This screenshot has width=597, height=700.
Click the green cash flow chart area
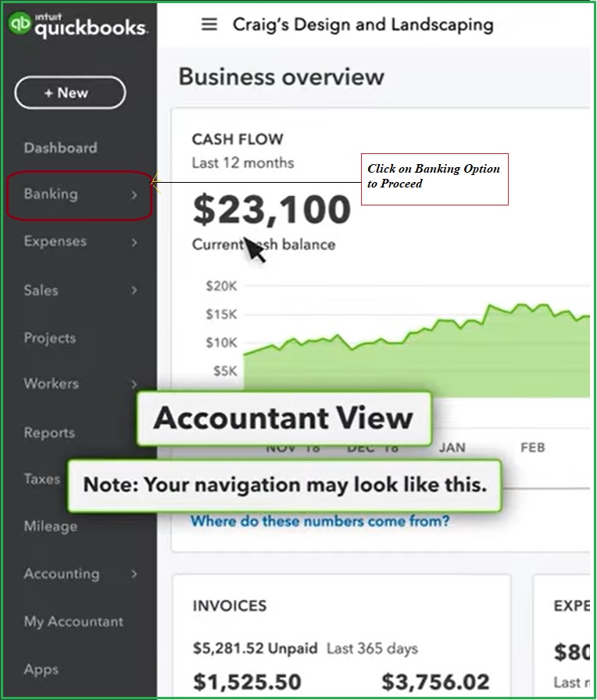click(415, 352)
